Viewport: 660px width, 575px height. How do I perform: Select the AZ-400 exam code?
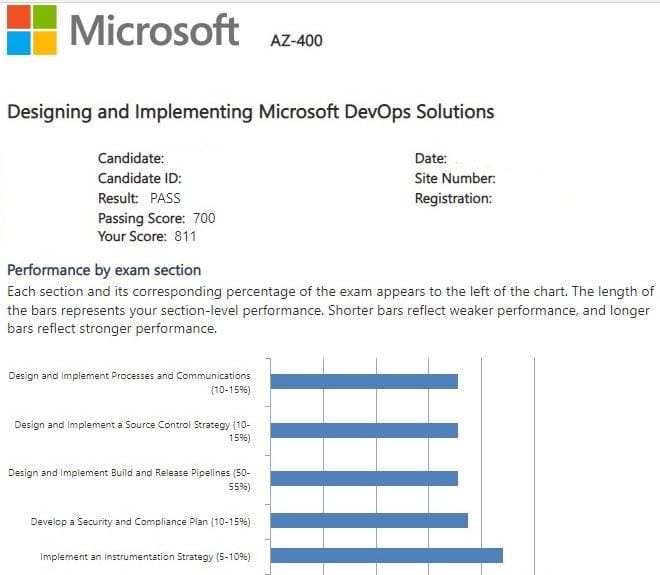(x=297, y=41)
